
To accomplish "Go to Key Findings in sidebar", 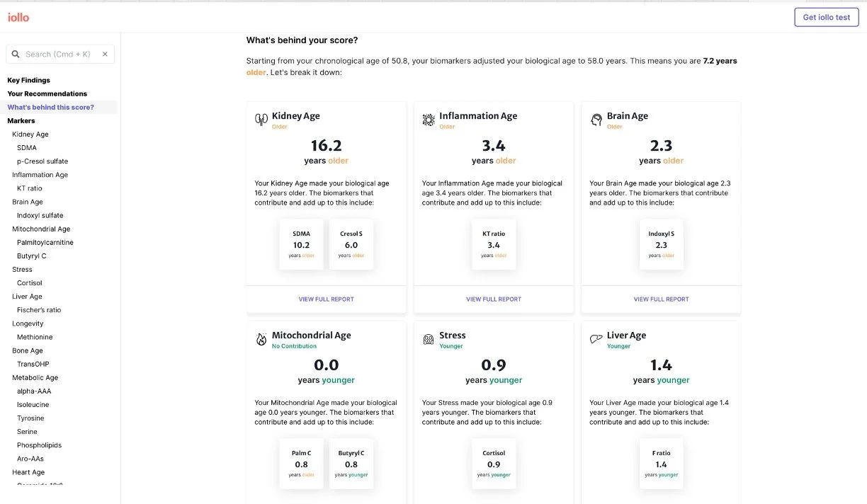I will pyautogui.click(x=29, y=80).
